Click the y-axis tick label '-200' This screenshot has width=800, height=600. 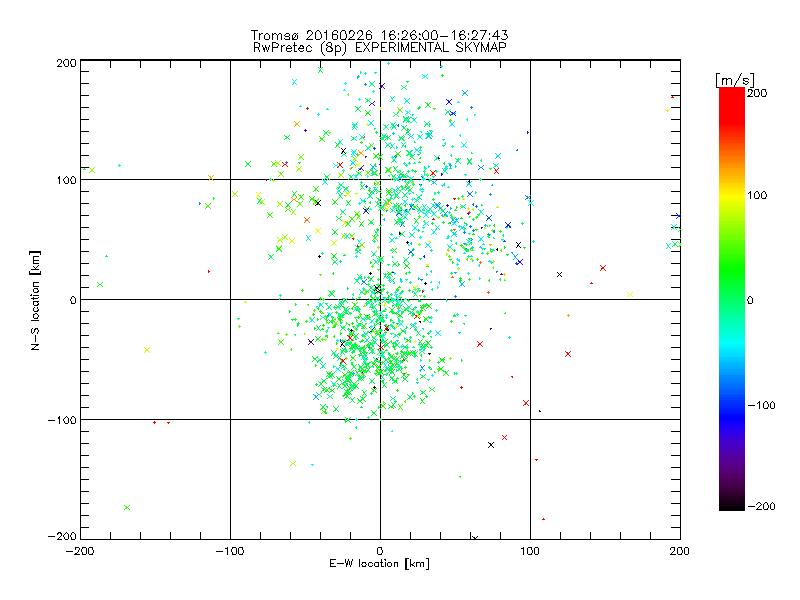tap(62, 537)
